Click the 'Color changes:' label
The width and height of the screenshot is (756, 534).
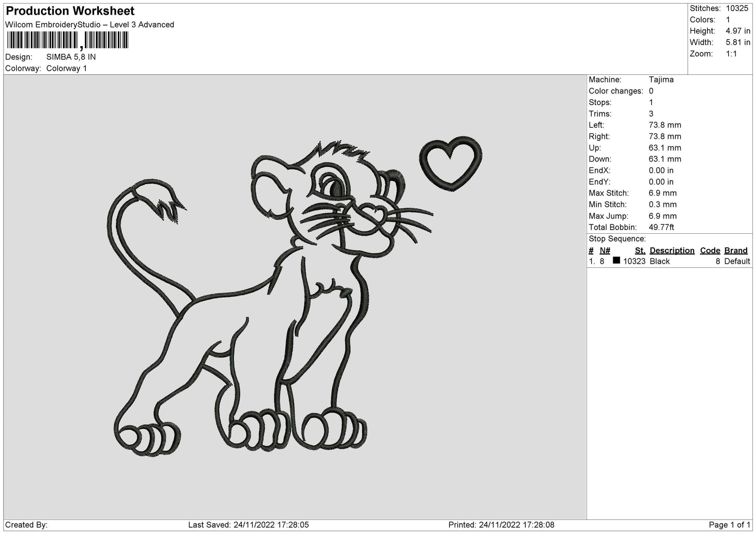pos(616,91)
